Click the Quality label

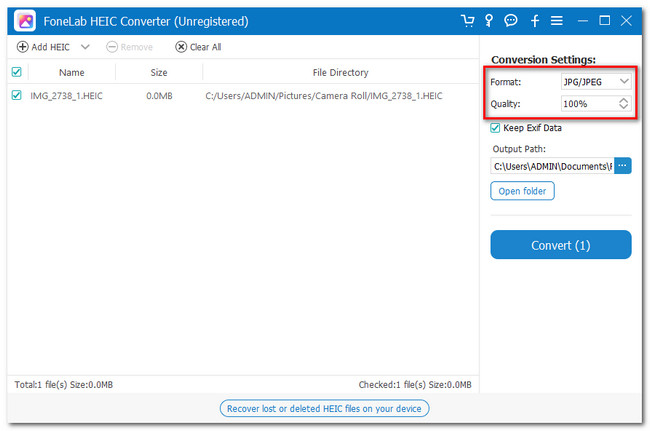tap(505, 104)
